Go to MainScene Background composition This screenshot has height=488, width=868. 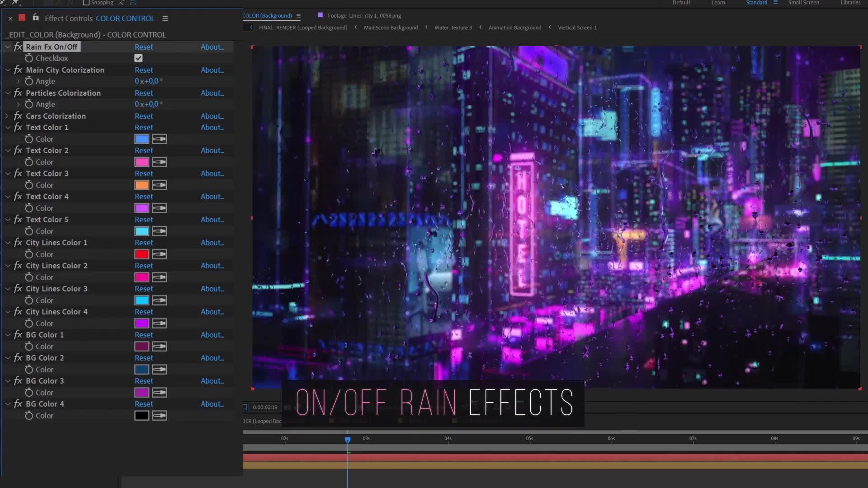391,28
